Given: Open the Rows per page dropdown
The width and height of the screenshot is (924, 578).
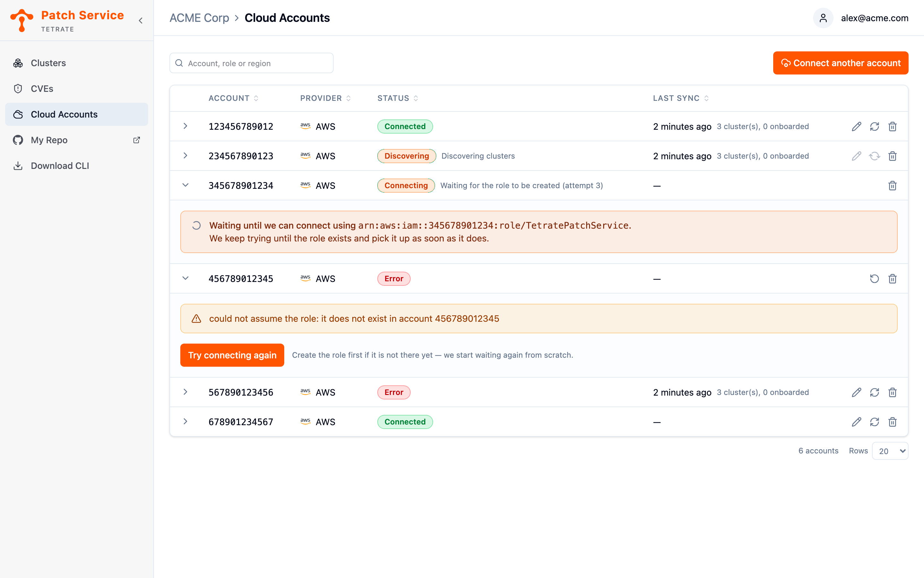Looking at the screenshot, I should pos(890,451).
